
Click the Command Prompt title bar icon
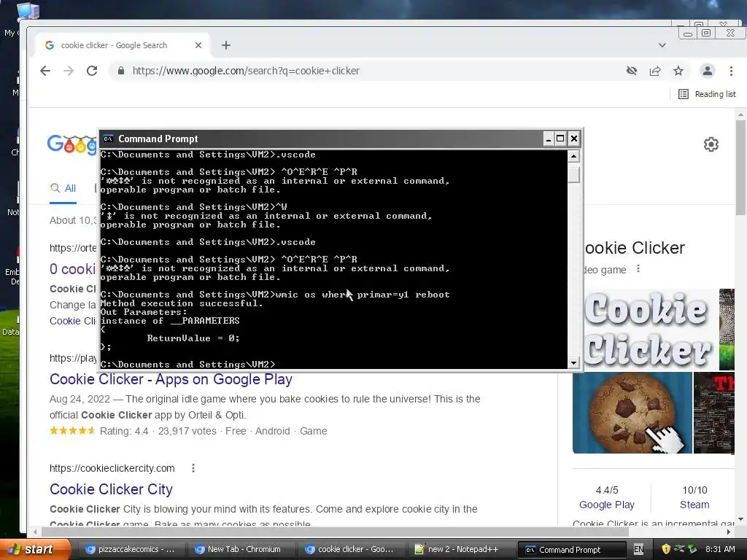click(108, 139)
